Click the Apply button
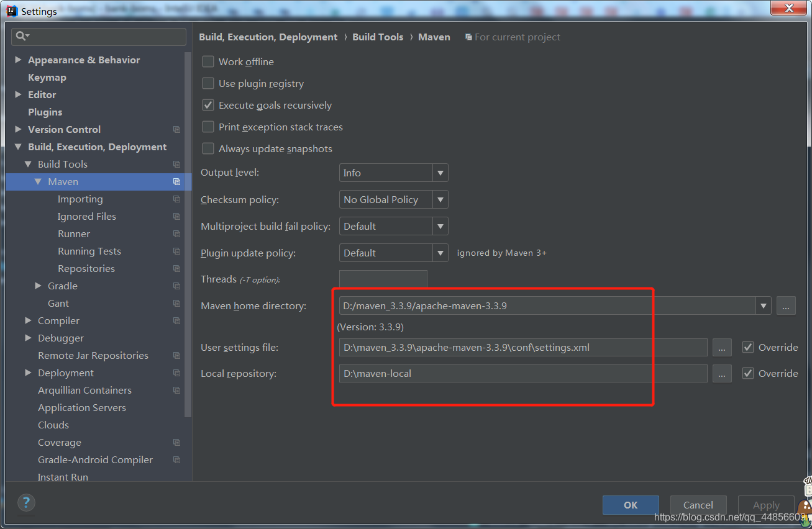812x529 pixels. (766, 505)
